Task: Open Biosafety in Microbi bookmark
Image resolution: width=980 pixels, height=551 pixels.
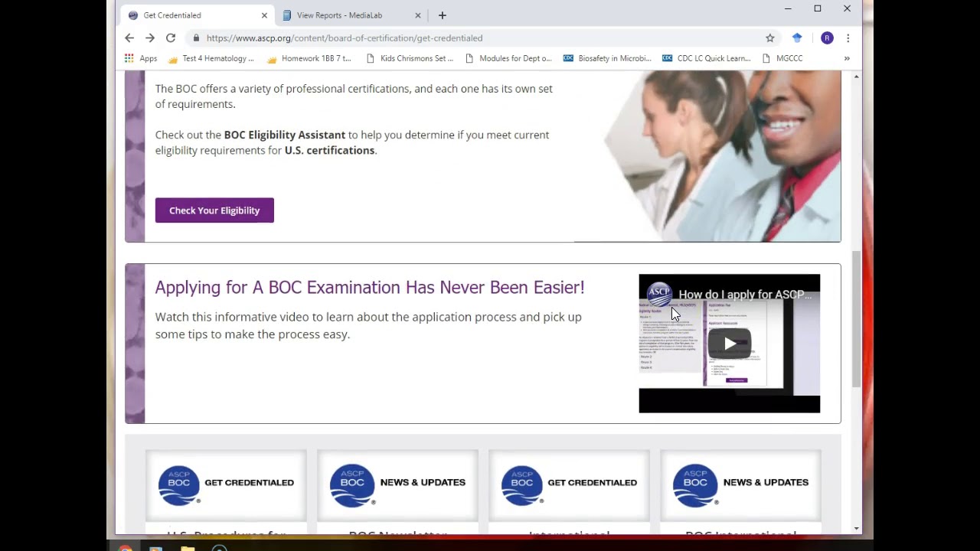Action: click(x=607, y=58)
